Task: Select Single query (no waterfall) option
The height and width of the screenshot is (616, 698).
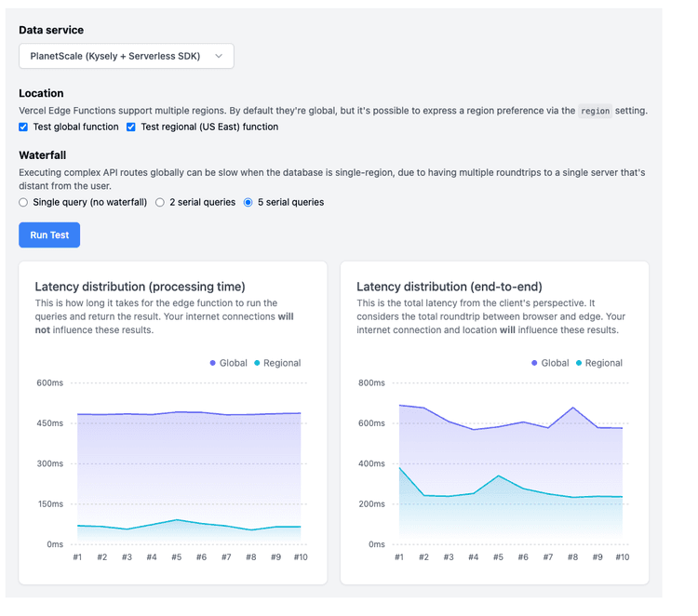Action: [24, 202]
